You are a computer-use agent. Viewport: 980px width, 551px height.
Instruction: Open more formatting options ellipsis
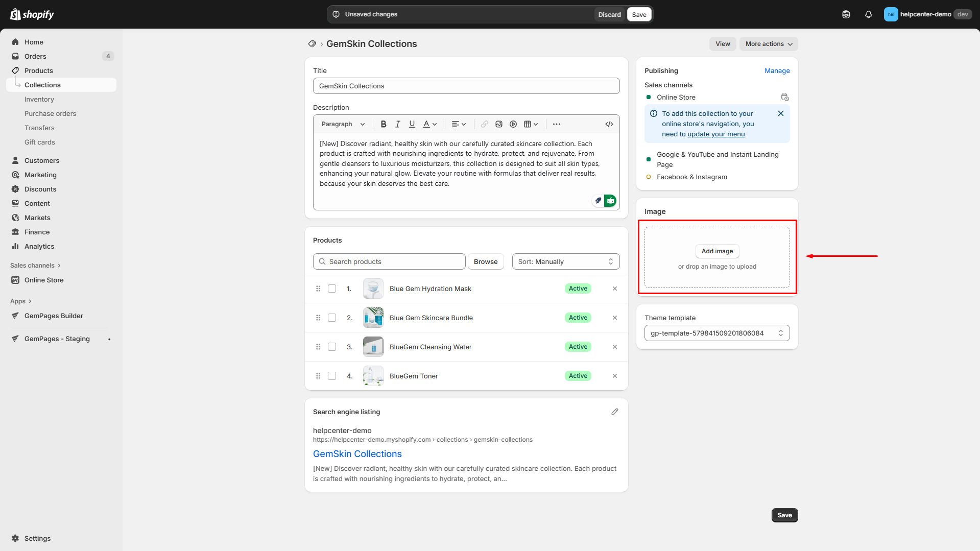(557, 124)
